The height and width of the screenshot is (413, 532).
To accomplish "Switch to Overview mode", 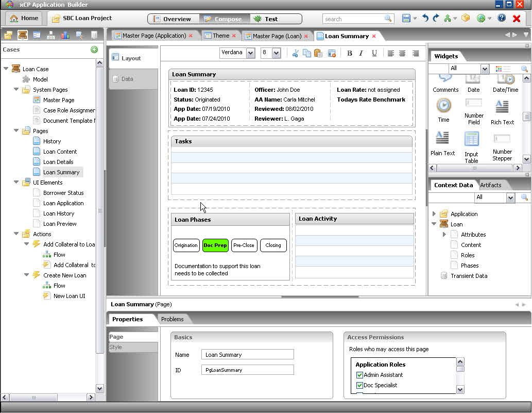I will click(x=173, y=19).
